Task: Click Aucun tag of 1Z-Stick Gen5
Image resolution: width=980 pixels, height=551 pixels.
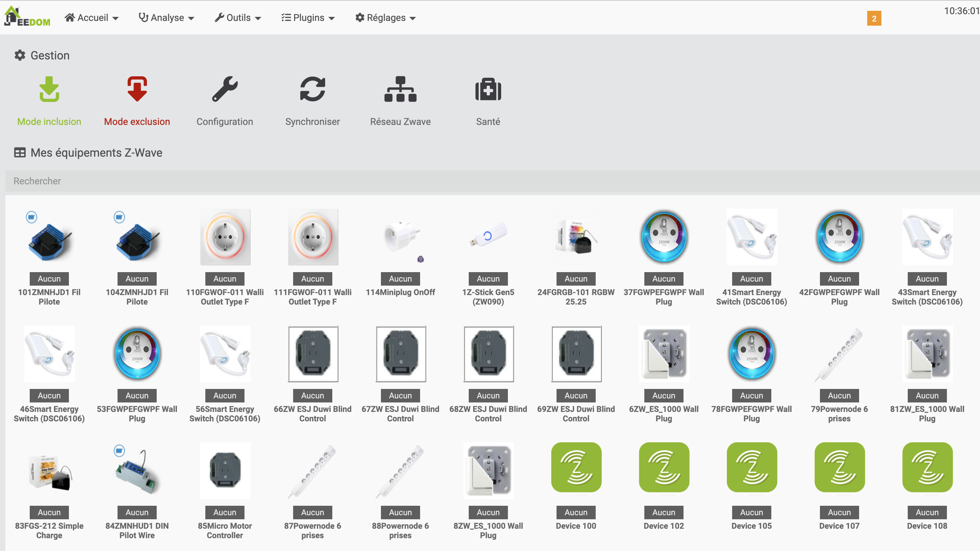Action: pos(488,279)
